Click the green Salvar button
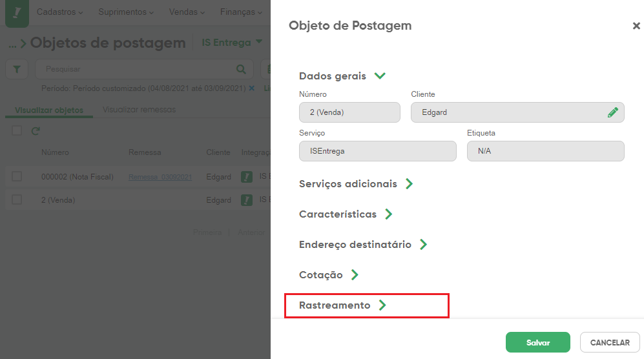This screenshot has width=644, height=359. [537, 342]
